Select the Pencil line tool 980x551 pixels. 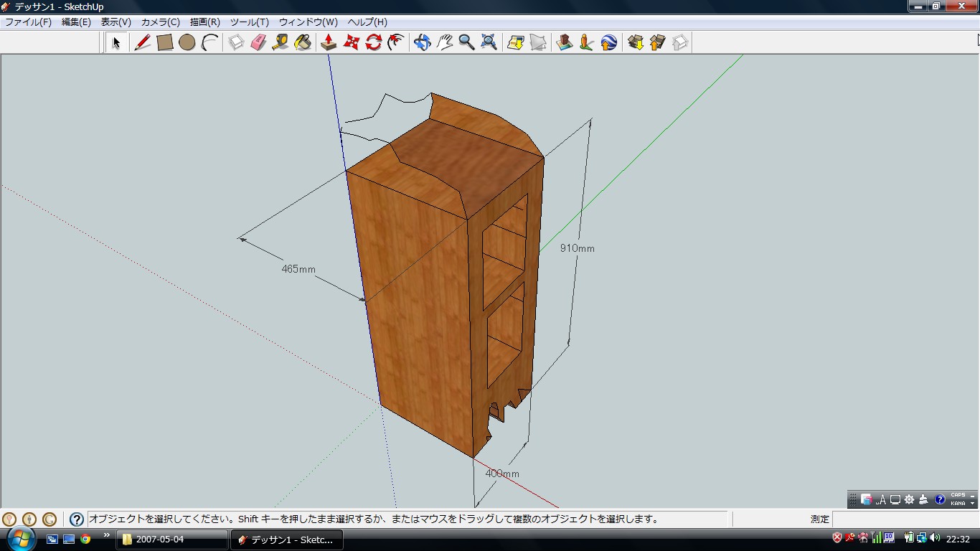pos(142,43)
